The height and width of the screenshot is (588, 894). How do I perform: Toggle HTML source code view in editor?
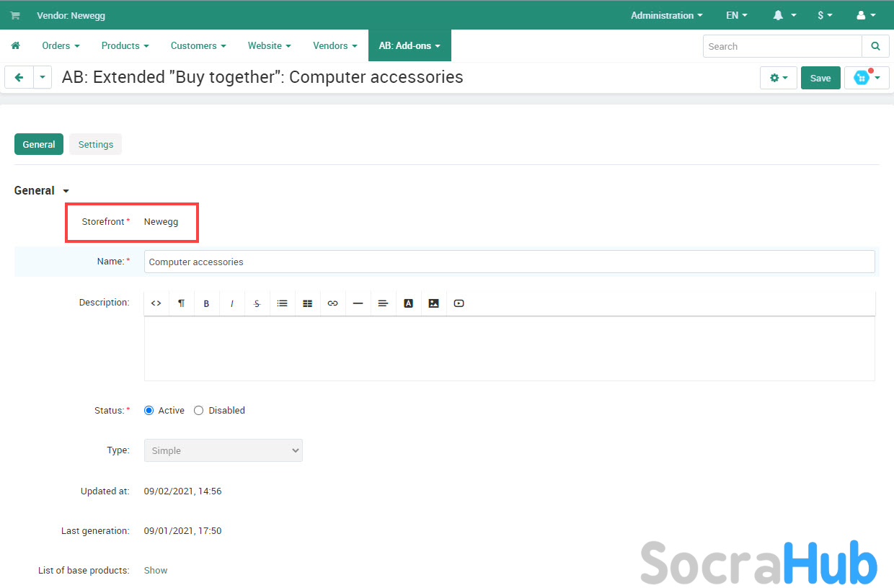[156, 303]
